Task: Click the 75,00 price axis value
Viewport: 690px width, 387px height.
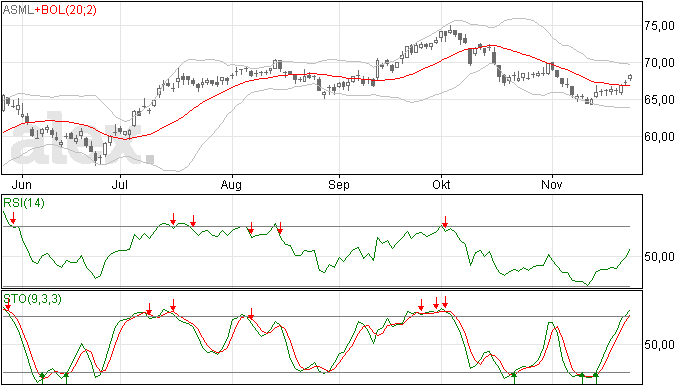Action: pos(659,26)
